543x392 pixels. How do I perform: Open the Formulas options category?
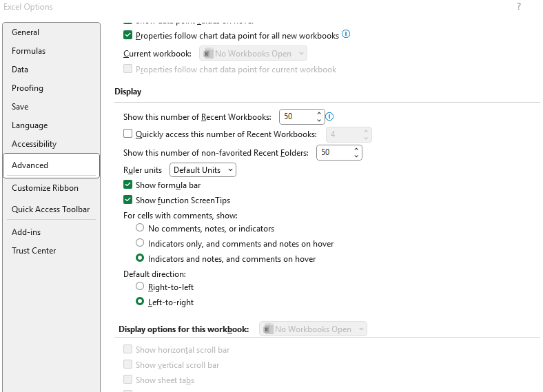[51, 51]
